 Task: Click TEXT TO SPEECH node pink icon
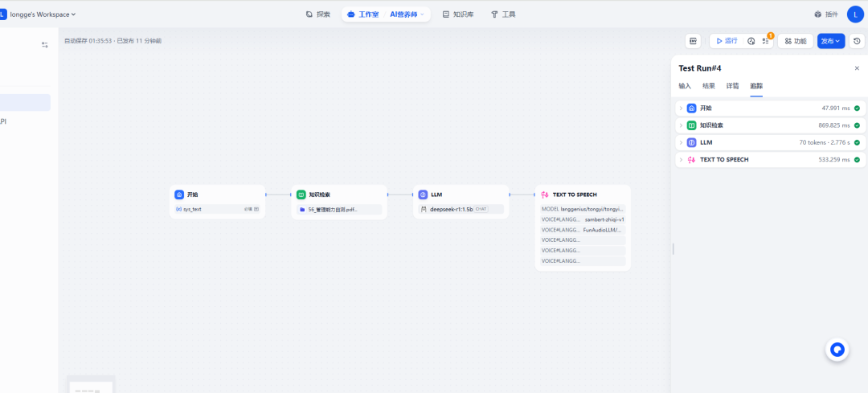click(x=545, y=194)
